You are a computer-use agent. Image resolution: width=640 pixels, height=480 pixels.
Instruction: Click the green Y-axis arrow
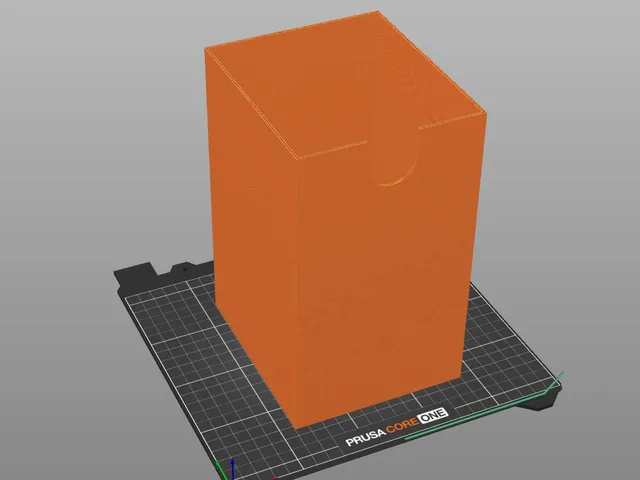[x=221, y=470]
